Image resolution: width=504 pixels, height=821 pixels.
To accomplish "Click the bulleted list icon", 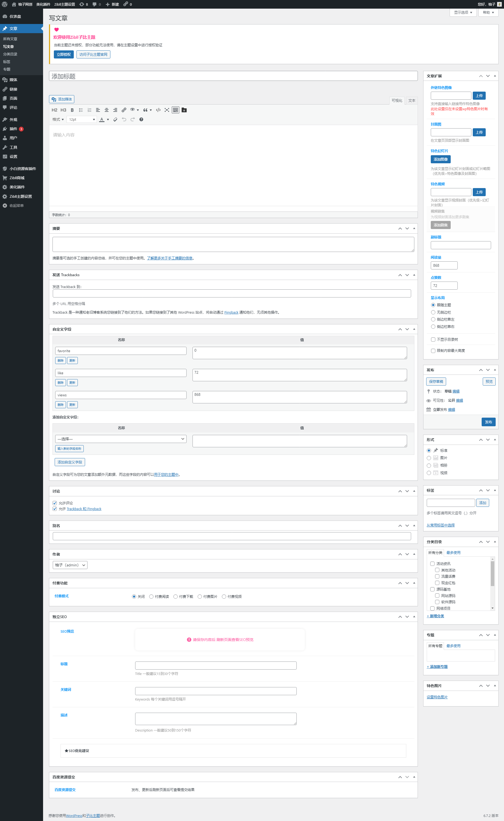I will 81,110.
